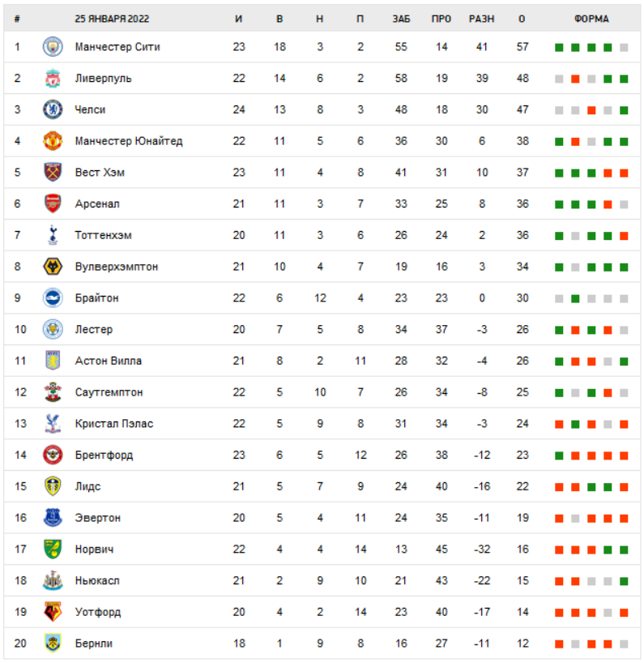644x663 pixels.
Task: Click Manchester City's first green form square
Action: pyautogui.click(x=559, y=47)
